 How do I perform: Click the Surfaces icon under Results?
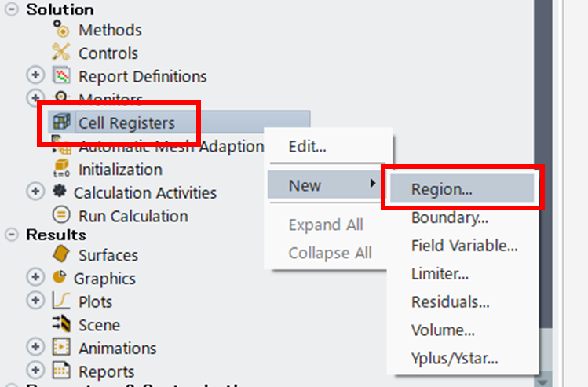tap(60, 254)
